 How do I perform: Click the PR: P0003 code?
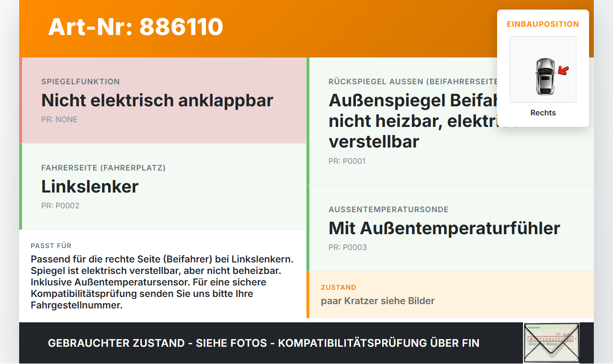pyautogui.click(x=348, y=248)
